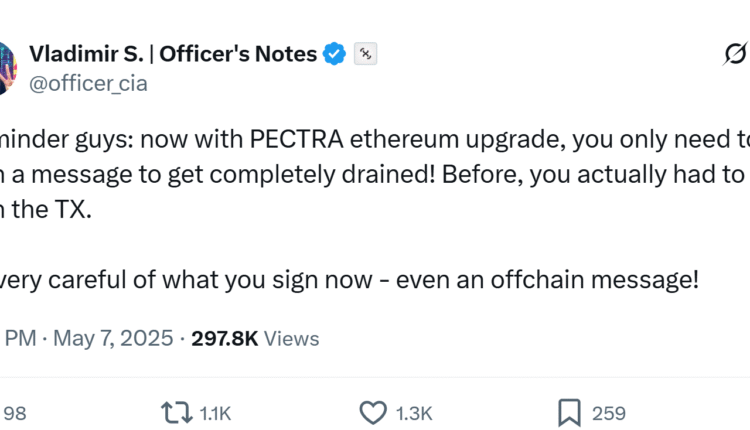Viewport: 750px width, 430px height.
Task: Click the 'offchain message' warning sentence
Action: pos(350,281)
